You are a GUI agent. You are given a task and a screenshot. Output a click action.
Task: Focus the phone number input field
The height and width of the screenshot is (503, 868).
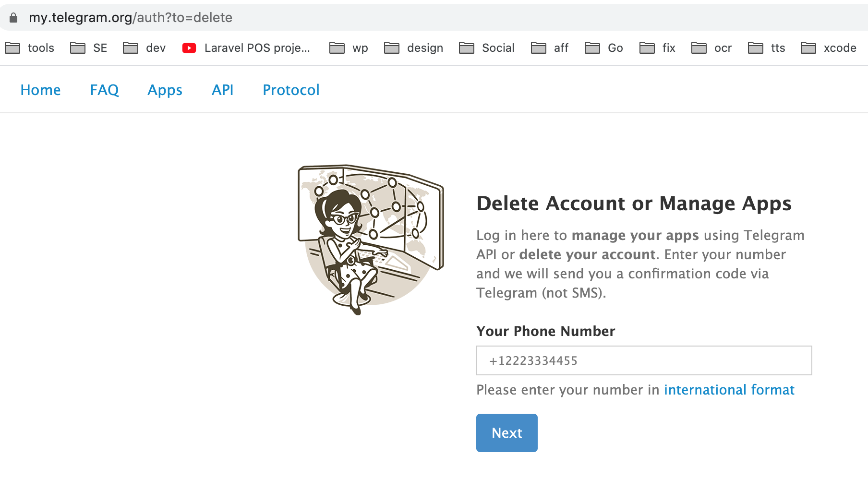pos(644,360)
